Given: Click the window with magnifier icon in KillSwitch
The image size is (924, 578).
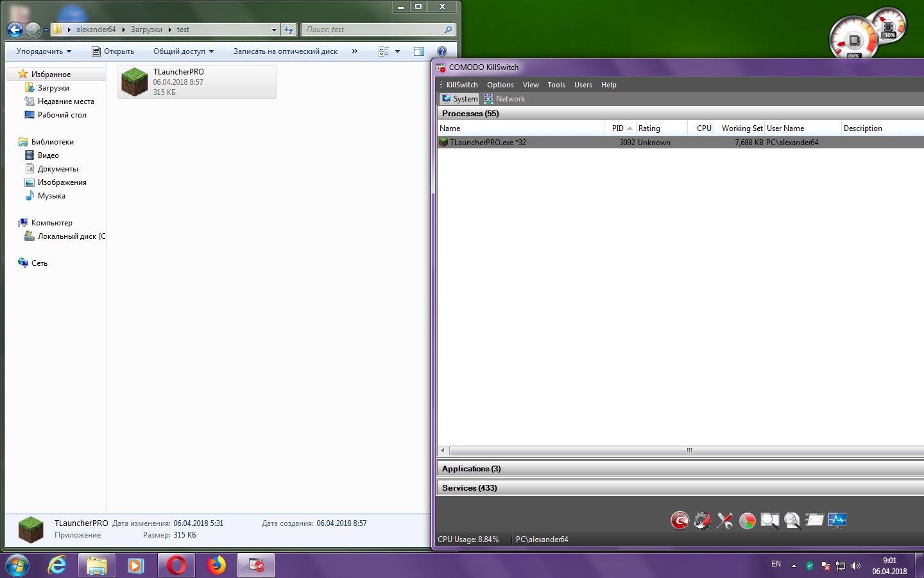Looking at the screenshot, I should 769,520.
